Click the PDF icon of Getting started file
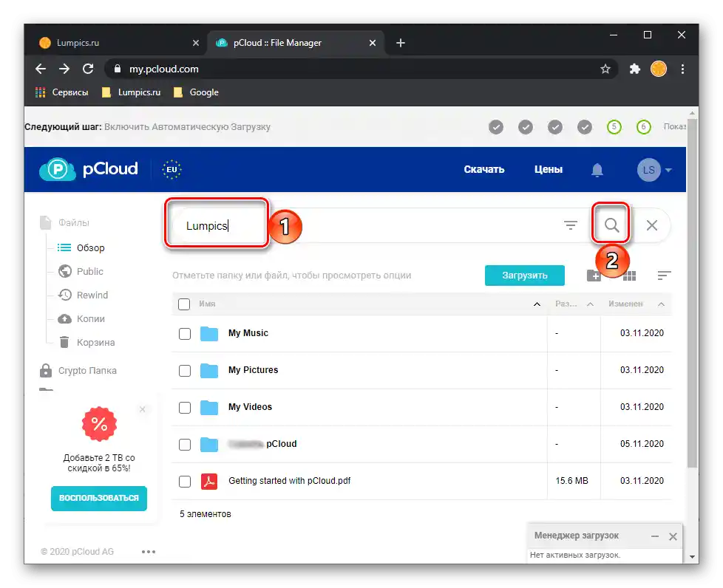The image size is (723, 588). point(209,481)
